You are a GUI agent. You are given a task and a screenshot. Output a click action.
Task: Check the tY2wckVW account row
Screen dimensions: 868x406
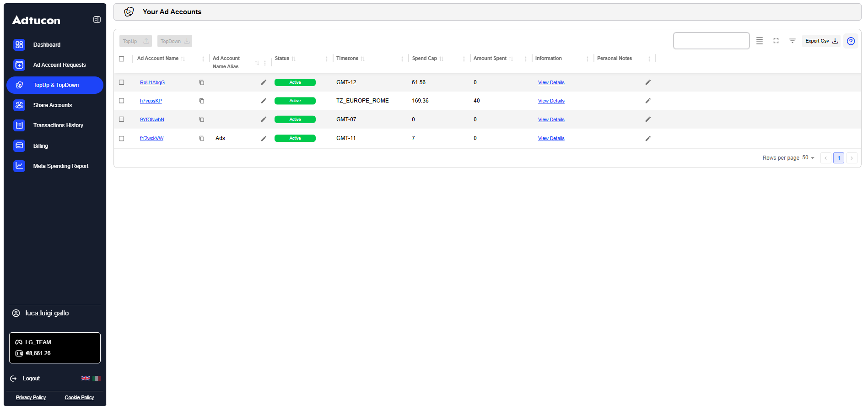click(122, 138)
